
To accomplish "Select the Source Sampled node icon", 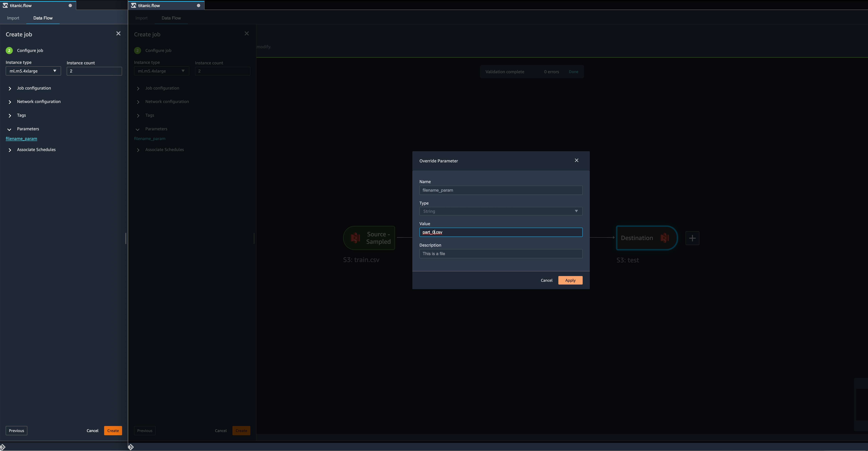I will coord(355,238).
